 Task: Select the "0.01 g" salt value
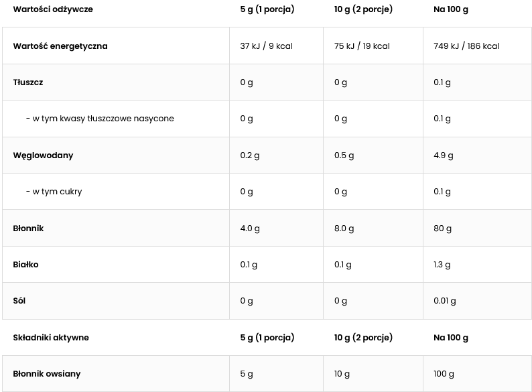click(445, 301)
